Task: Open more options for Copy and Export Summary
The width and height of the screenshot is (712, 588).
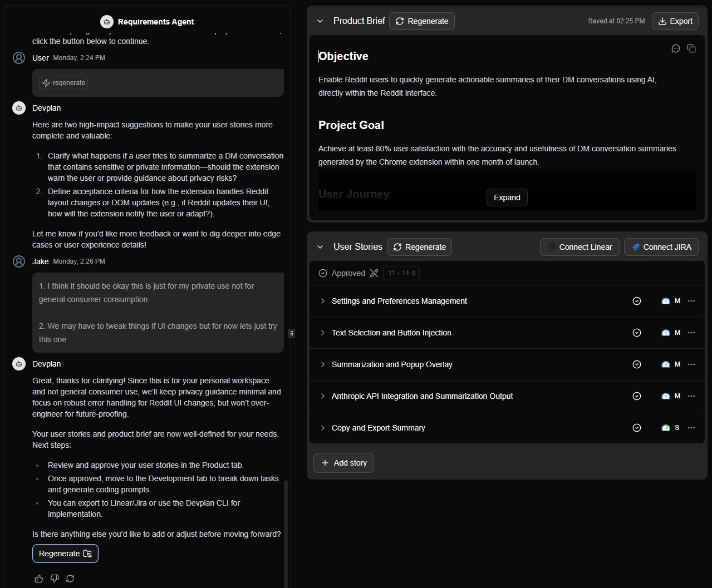Action: pyautogui.click(x=691, y=428)
